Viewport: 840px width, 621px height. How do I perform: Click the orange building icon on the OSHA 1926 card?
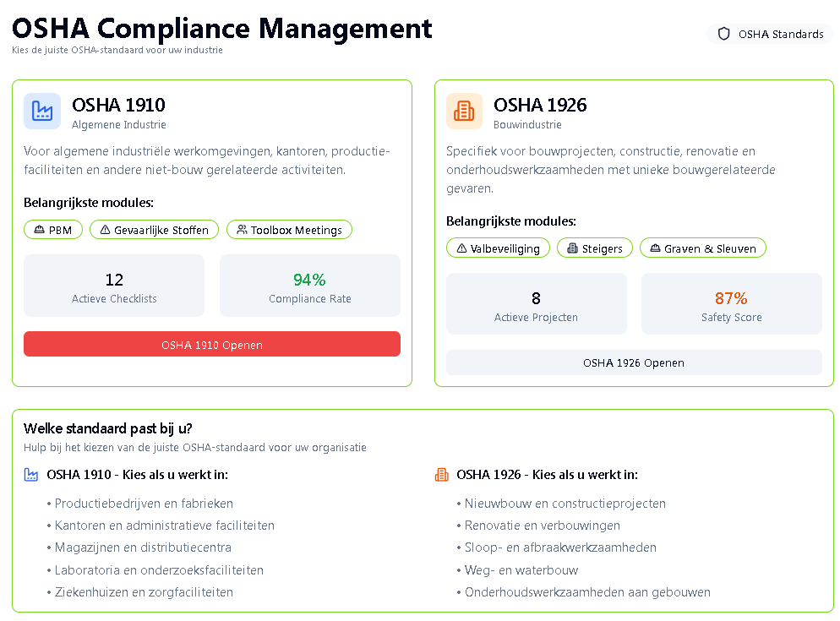464,111
